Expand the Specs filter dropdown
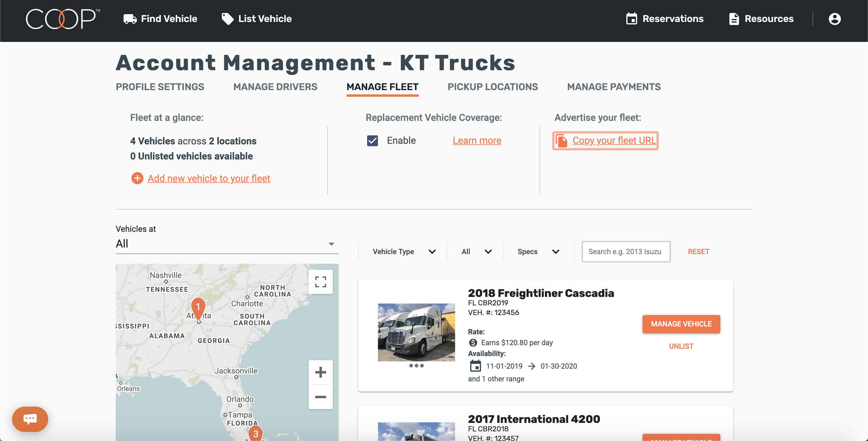This screenshot has width=868, height=441. point(538,252)
